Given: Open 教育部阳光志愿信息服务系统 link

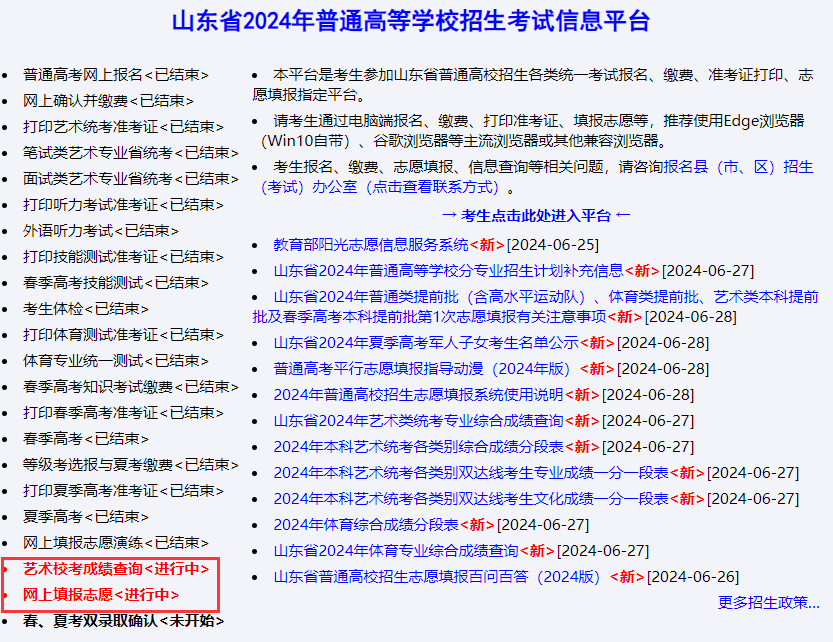Looking at the screenshot, I should [371, 245].
